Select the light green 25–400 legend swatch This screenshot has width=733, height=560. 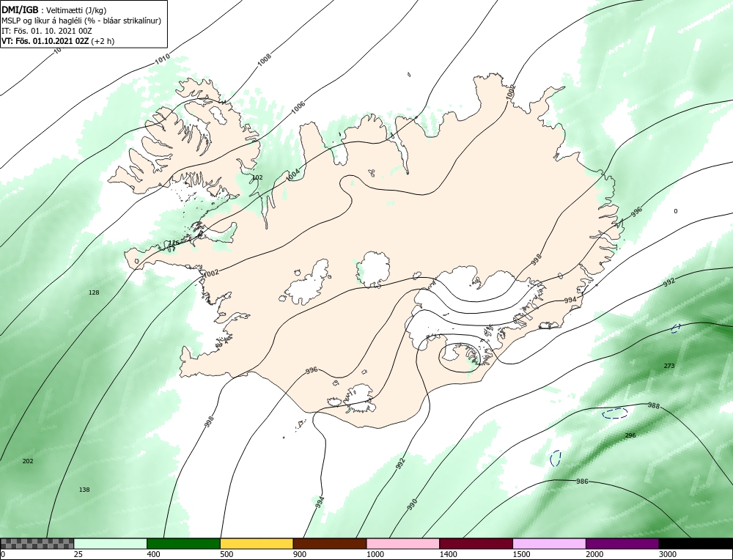[111, 543]
